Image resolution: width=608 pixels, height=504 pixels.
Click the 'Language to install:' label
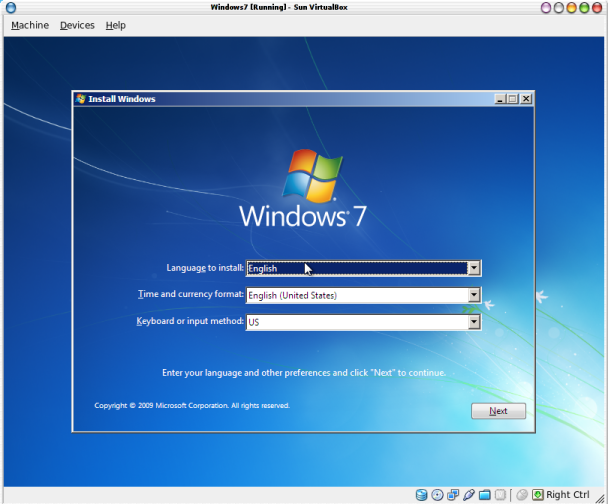(x=205, y=268)
